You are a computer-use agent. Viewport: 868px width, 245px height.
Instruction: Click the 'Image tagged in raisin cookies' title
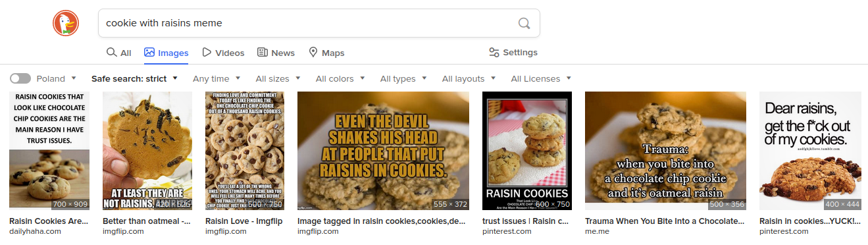[382, 221]
